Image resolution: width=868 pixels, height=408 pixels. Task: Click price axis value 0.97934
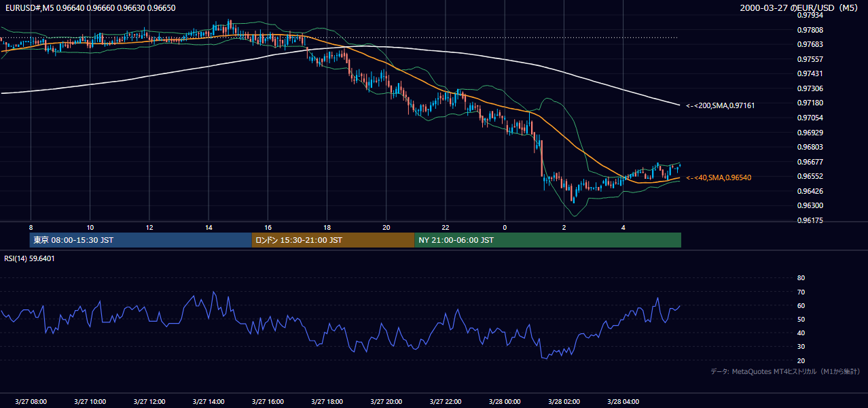click(x=810, y=15)
